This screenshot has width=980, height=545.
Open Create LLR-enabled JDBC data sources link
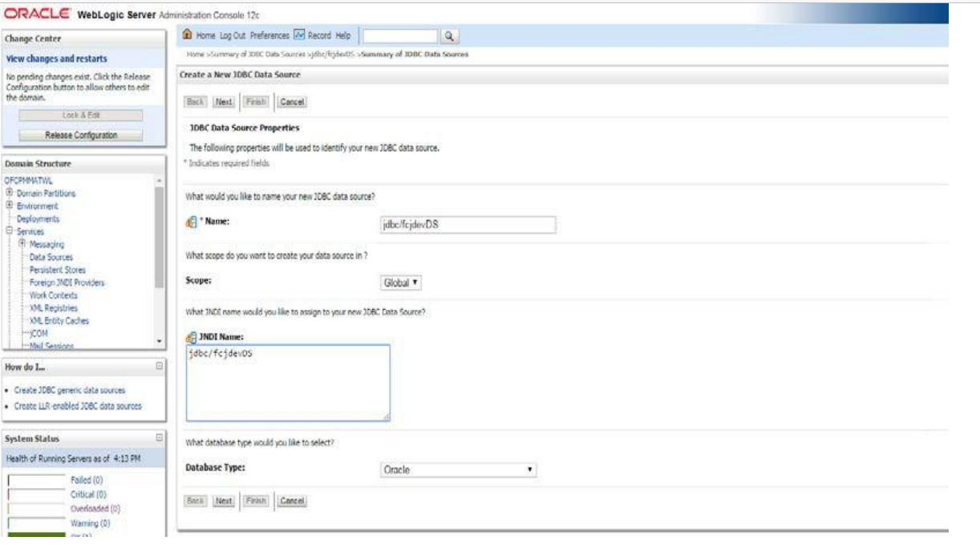pos(78,406)
